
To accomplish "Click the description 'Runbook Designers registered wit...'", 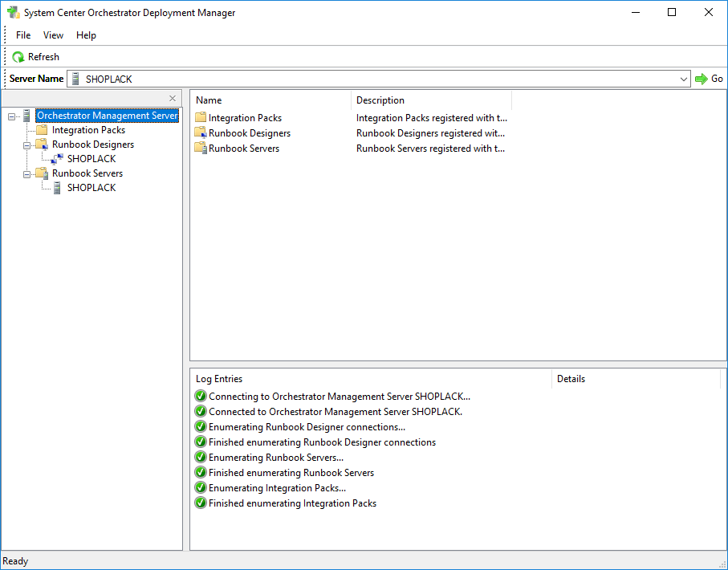I will point(430,133).
